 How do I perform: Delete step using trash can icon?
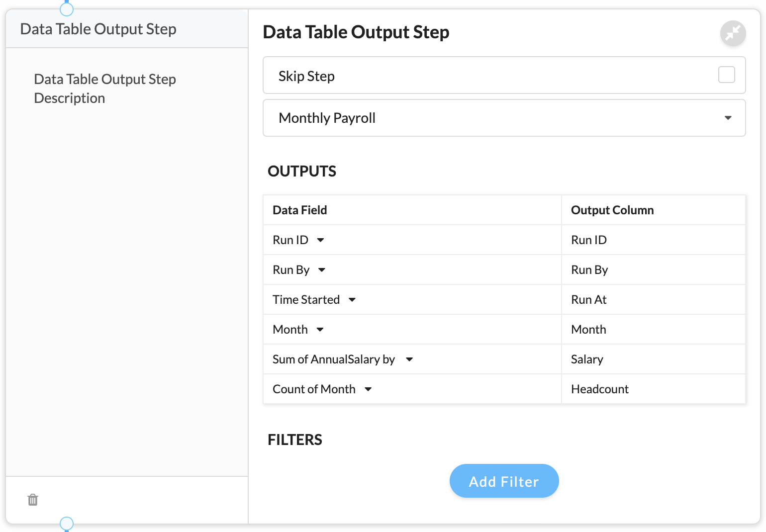coord(33,500)
